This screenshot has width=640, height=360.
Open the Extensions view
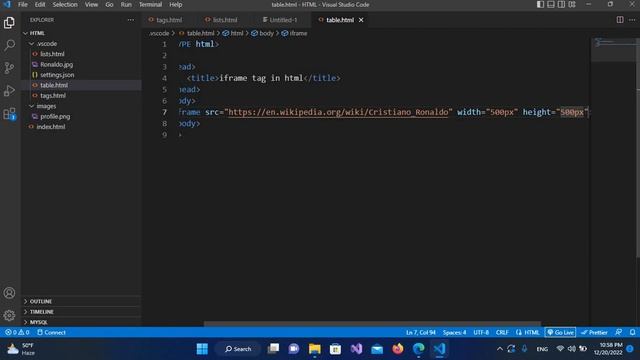9,114
